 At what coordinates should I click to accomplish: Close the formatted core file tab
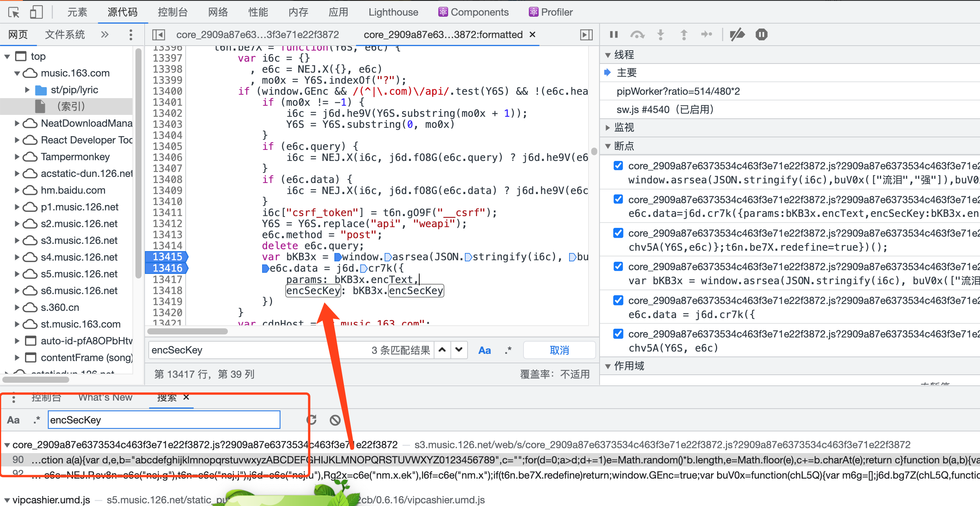pos(533,35)
